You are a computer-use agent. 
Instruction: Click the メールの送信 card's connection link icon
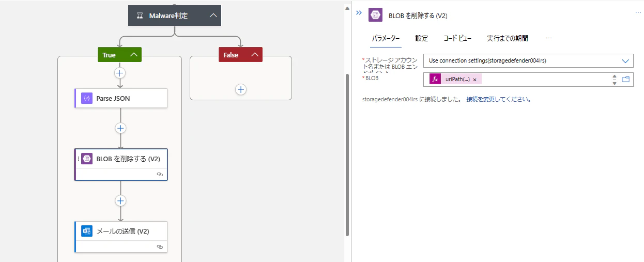click(160, 247)
